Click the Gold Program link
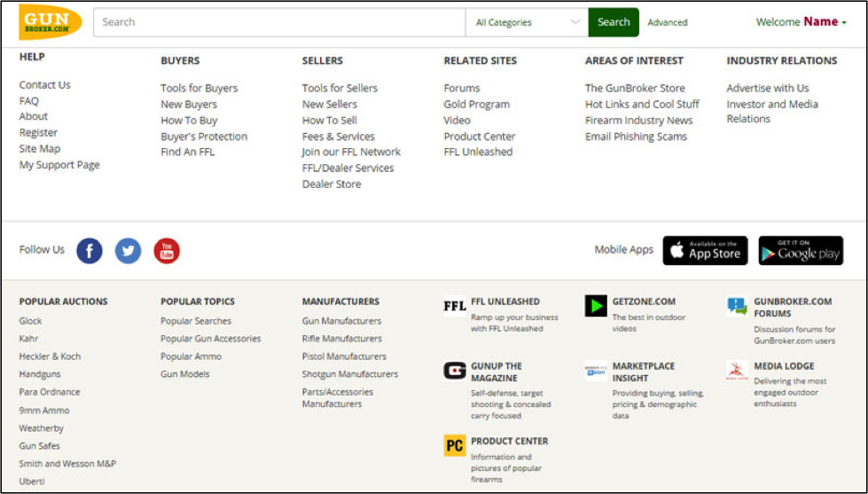This screenshot has height=494, width=868. [x=477, y=104]
